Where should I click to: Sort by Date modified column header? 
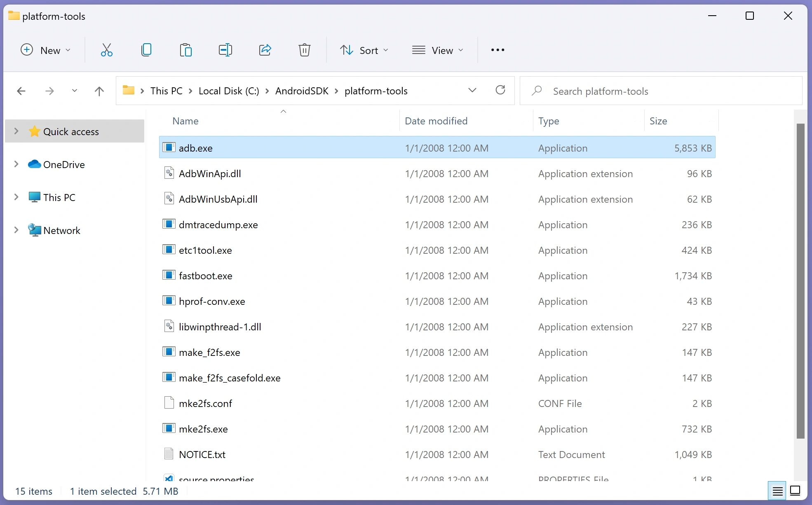(436, 121)
